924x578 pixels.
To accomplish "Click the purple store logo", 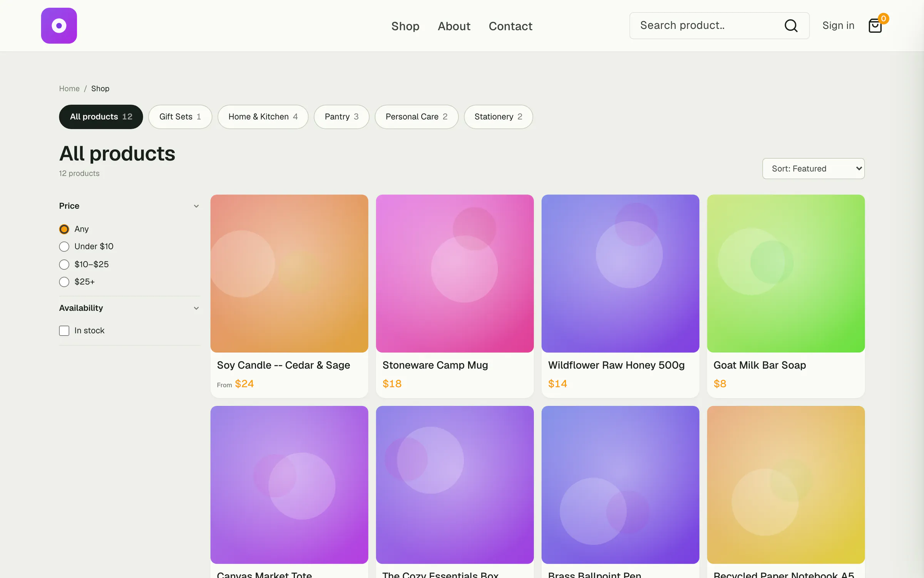I will pos(59,25).
